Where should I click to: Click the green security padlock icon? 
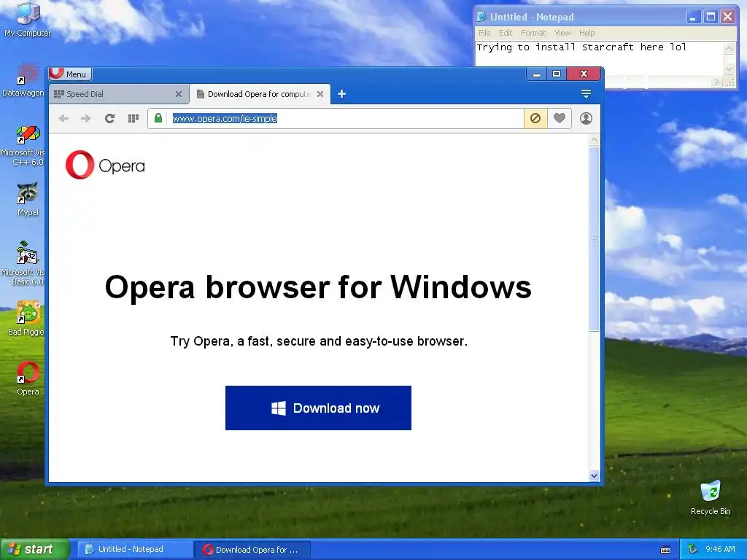(x=158, y=118)
